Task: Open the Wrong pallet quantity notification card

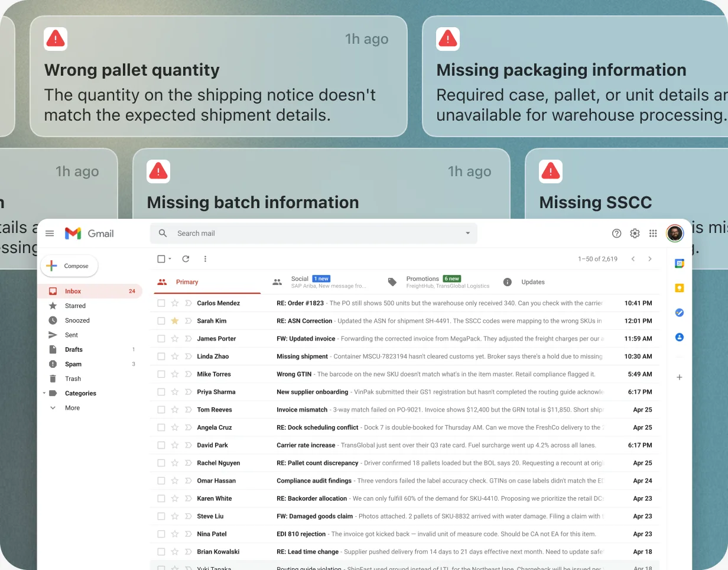Action: 219,76
